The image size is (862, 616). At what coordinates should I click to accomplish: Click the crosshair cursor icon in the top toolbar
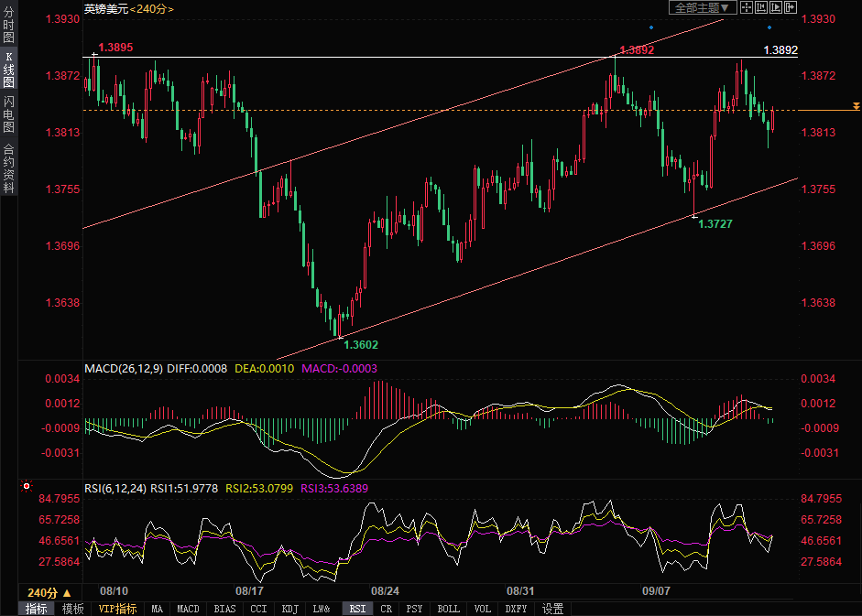(x=746, y=7)
